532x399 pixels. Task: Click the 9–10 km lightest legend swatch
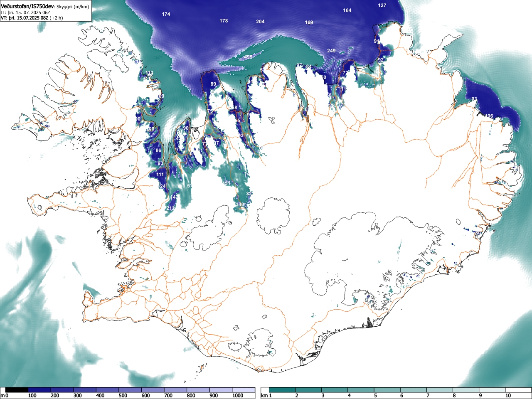(493, 390)
